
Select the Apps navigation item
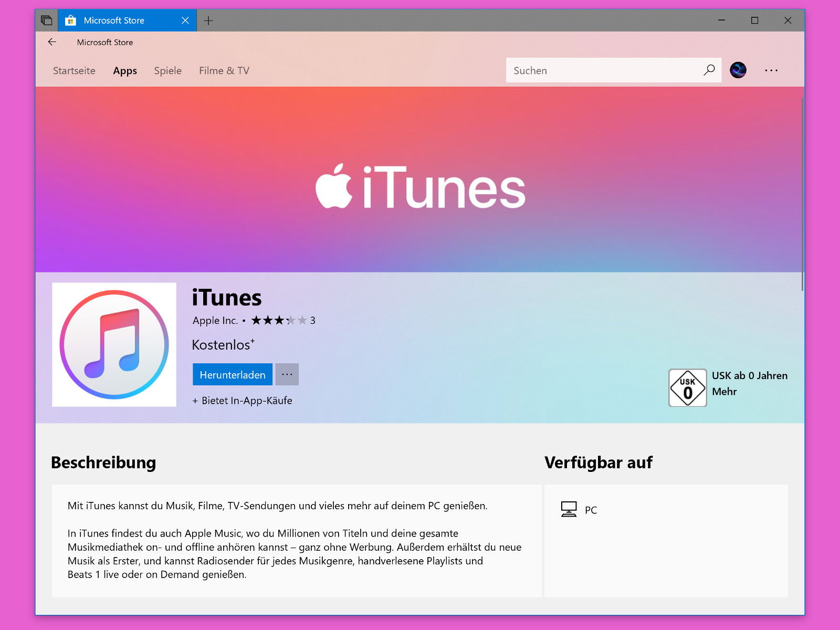125,70
